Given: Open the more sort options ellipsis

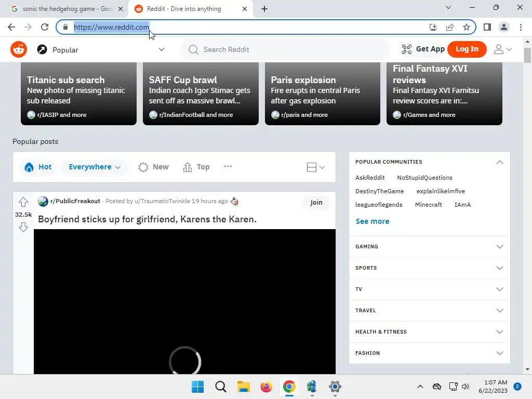Looking at the screenshot, I should 228,166.
